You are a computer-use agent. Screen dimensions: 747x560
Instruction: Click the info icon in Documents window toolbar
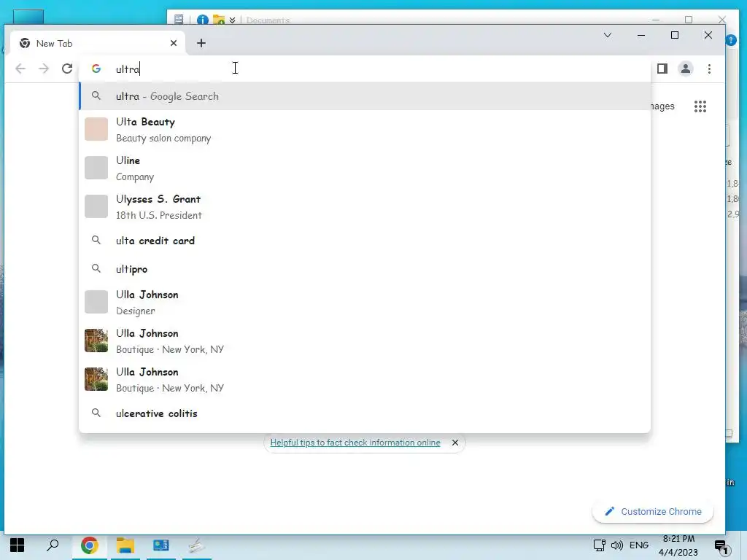(203, 20)
